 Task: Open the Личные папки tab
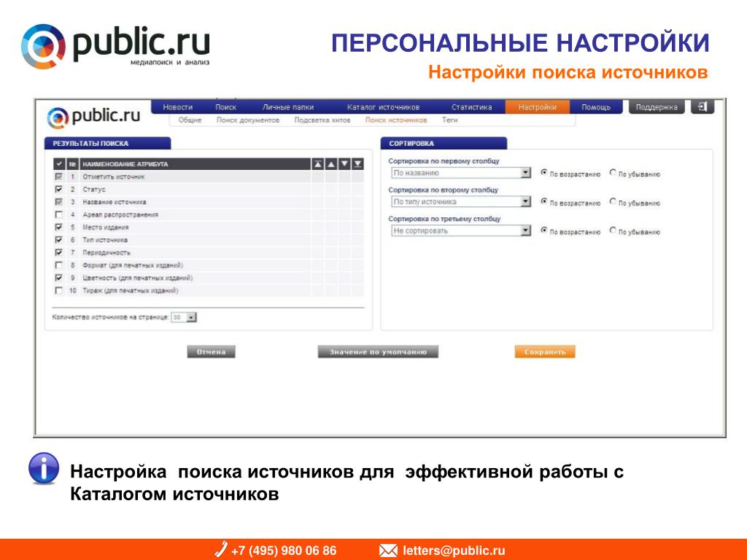(x=287, y=107)
